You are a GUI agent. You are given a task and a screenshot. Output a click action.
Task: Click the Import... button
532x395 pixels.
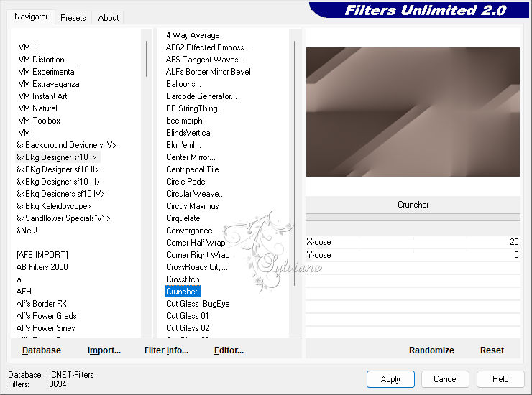click(x=104, y=350)
